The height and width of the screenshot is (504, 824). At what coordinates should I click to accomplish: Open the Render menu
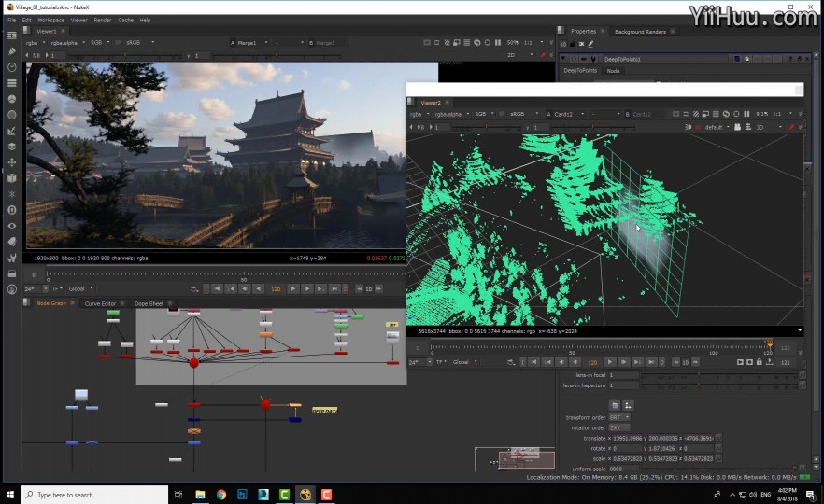coord(103,20)
